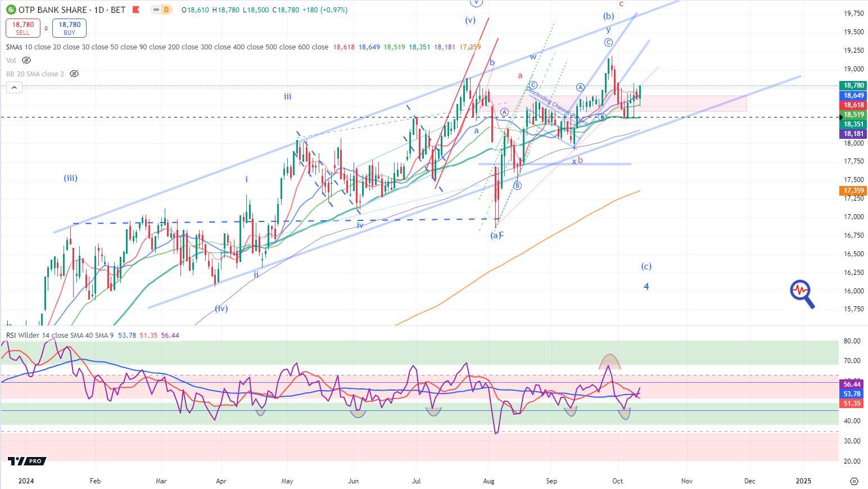The width and height of the screenshot is (868, 489).
Task: Open chart settings gear at bottom right
Action: (x=854, y=481)
